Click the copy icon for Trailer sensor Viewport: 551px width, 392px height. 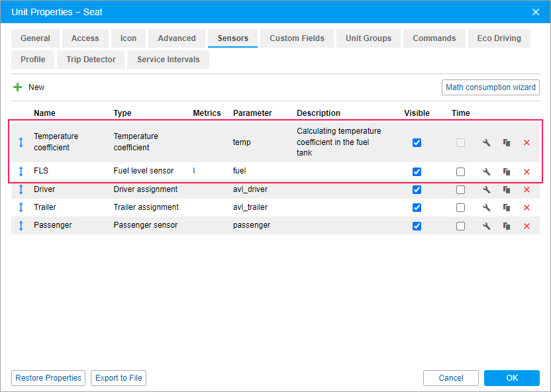(507, 208)
